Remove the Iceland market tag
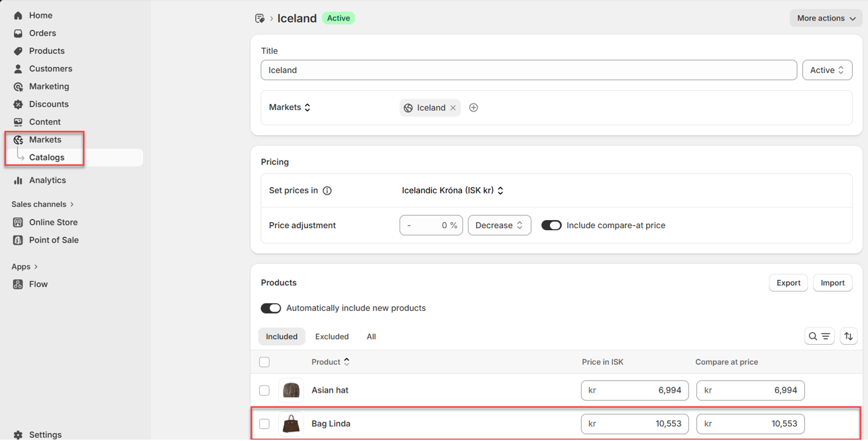Image resolution: width=868 pixels, height=441 pixels. tap(453, 108)
